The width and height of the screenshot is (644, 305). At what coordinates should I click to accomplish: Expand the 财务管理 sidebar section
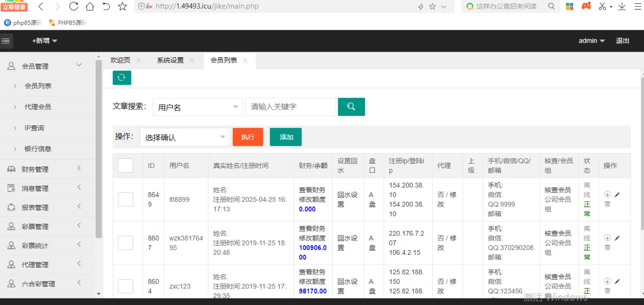click(x=44, y=169)
